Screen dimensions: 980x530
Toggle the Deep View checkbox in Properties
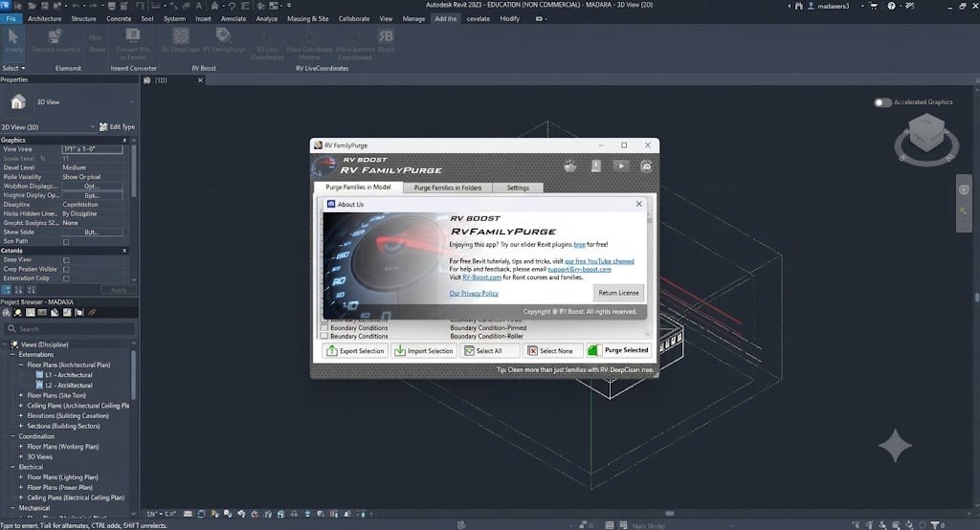(66, 260)
